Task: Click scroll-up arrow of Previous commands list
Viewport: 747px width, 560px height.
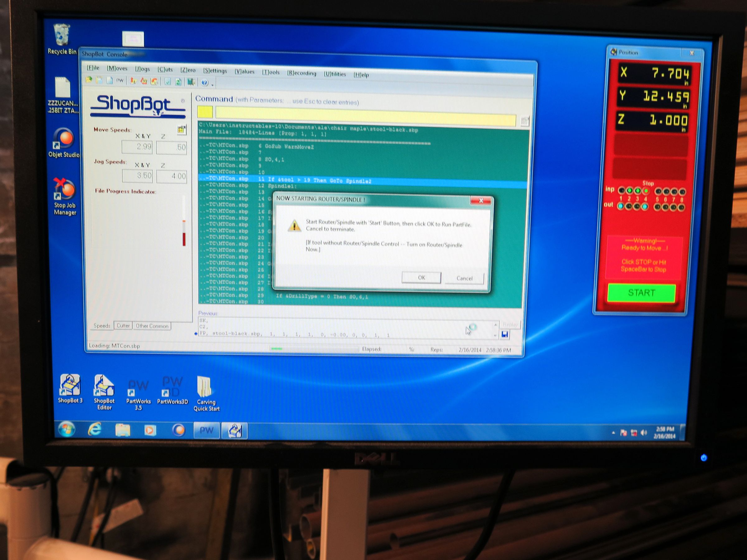Action: [x=496, y=325]
